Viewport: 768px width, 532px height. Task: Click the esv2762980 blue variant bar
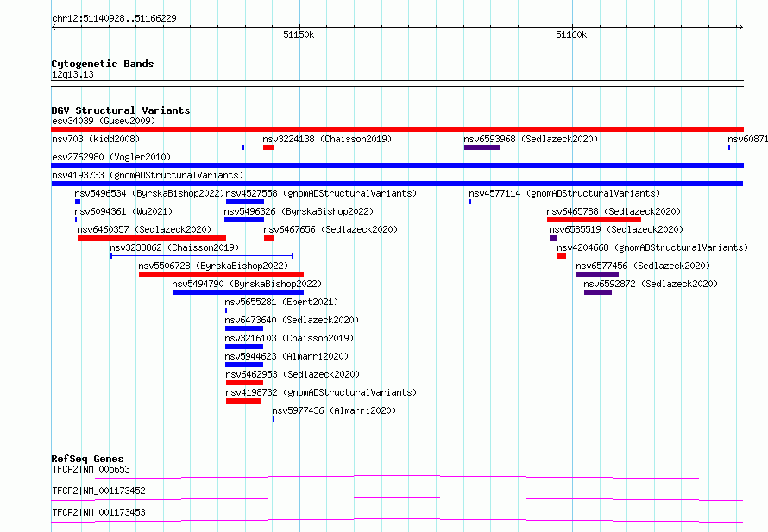[397, 166]
